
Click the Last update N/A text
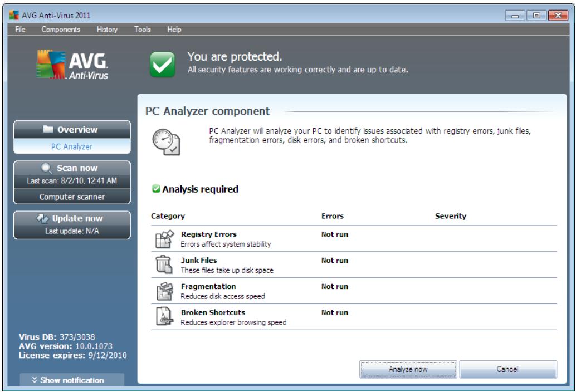72,231
